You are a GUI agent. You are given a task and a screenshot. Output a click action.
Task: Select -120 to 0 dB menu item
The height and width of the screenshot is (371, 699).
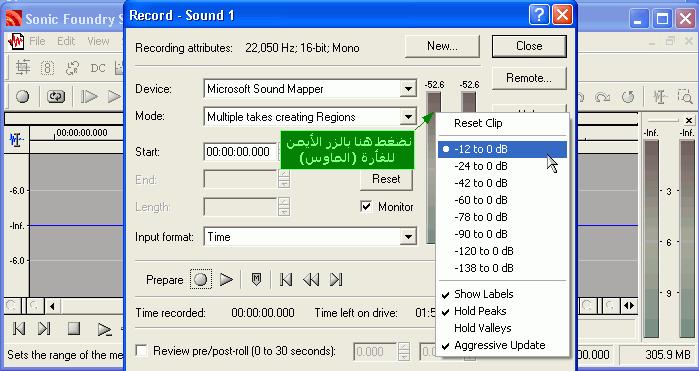point(502,251)
